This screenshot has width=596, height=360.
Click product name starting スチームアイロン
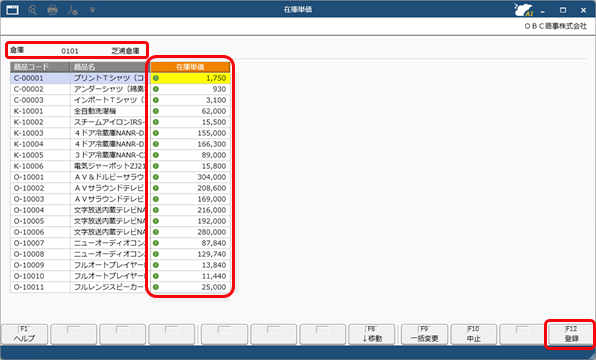click(x=110, y=122)
